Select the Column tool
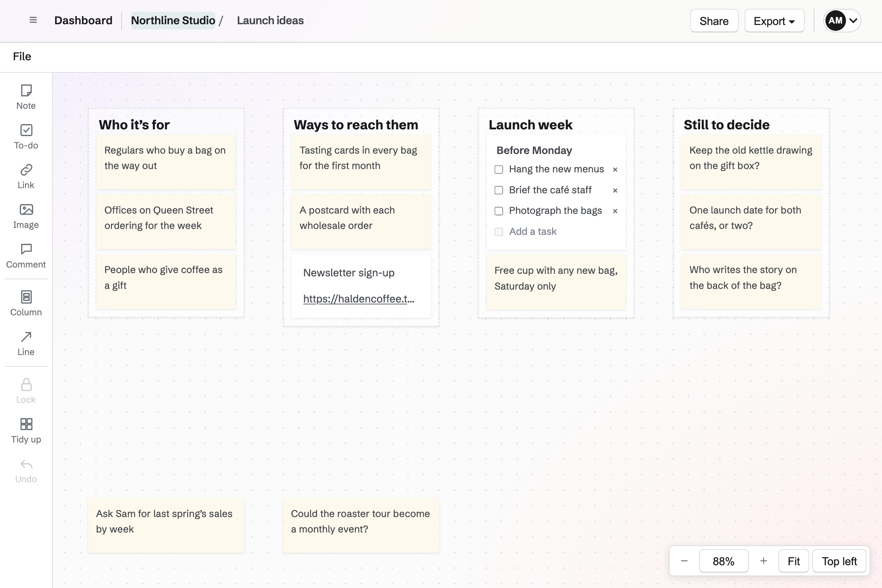The image size is (882, 588). click(26, 304)
